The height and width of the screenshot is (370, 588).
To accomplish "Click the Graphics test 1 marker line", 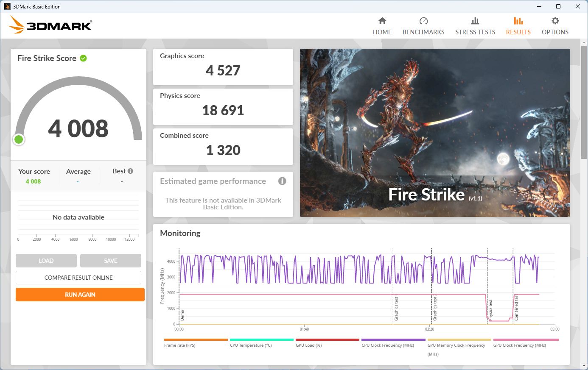I will tap(393, 286).
